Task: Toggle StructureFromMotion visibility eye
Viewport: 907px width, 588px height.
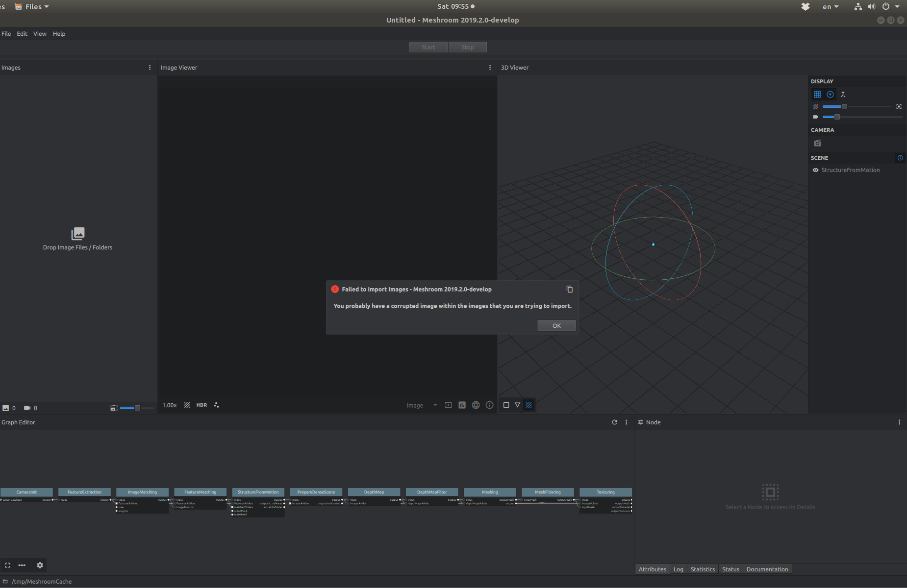Action: (x=816, y=170)
